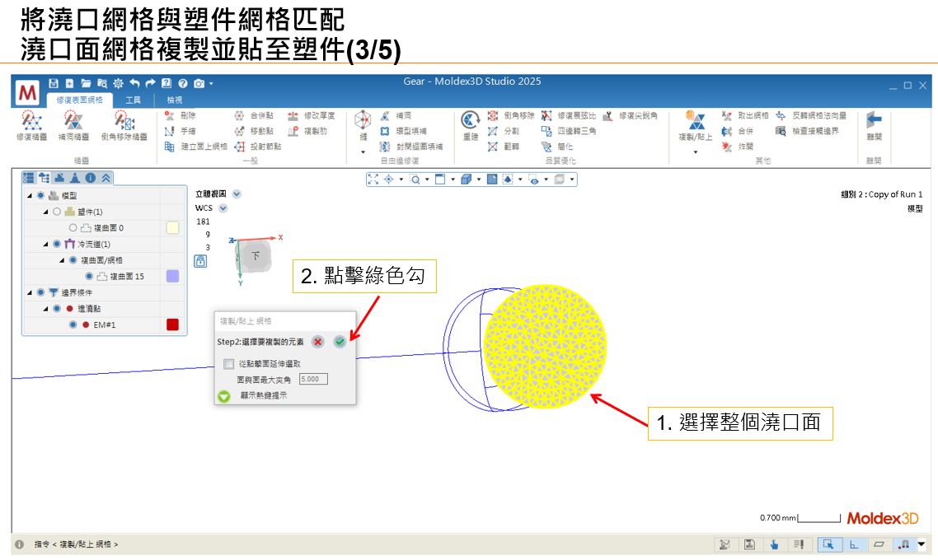Open the 複製/貼上 copy paste mesh tool
The image size is (938, 560).
click(x=696, y=122)
